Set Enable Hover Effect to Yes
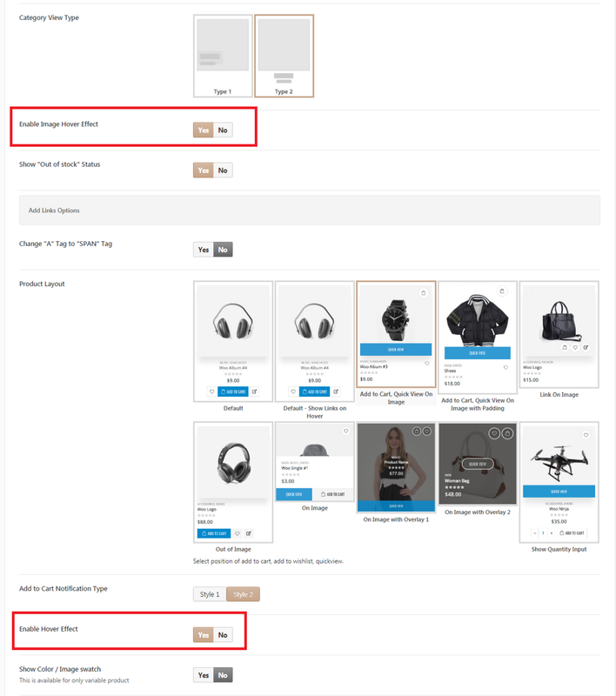616x696 pixels. tap(204, 635)
